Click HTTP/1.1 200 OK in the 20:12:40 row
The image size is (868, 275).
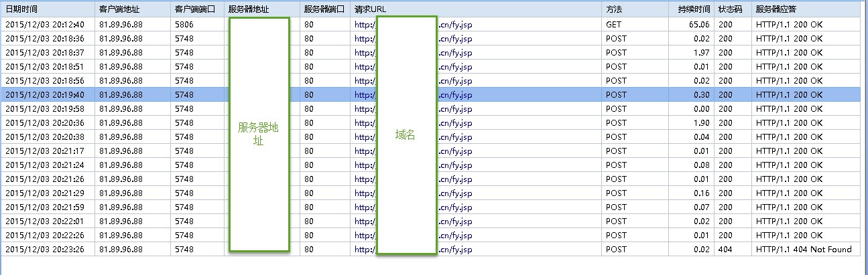(x=789, y=24)
